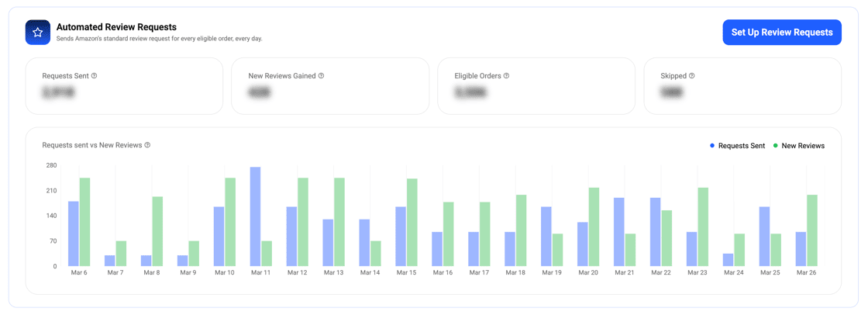Click the star icon beside Automated Review Requests
Viewport: 868px width, 315px height.
[x=38, y=32]
